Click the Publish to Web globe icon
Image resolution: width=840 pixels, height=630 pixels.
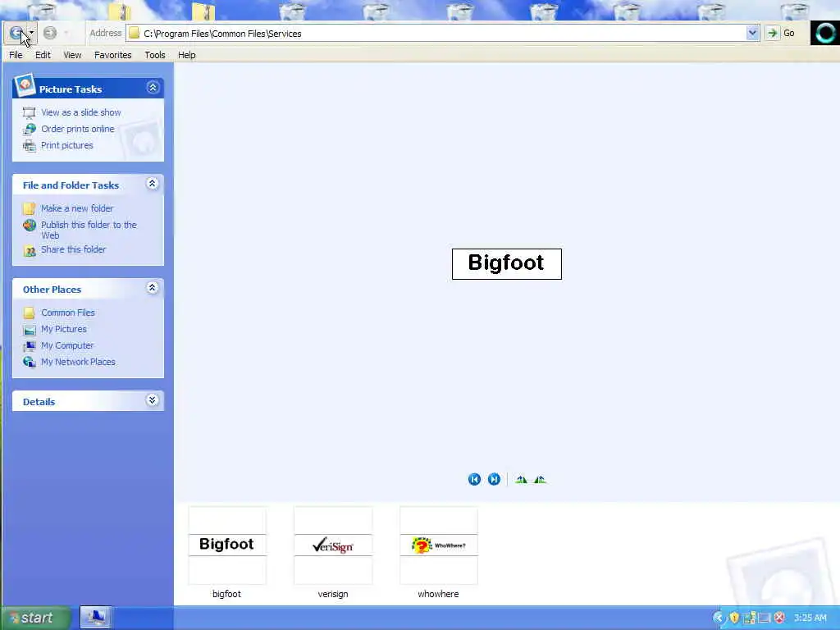coord(29,226)
